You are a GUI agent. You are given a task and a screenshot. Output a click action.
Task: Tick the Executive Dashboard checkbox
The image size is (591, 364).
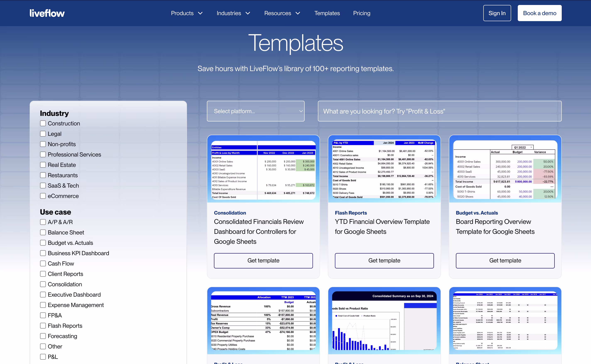43,294
